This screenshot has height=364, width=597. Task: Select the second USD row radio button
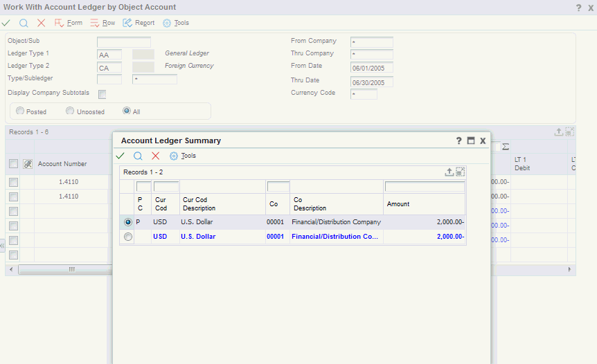(x=127, y=237)
